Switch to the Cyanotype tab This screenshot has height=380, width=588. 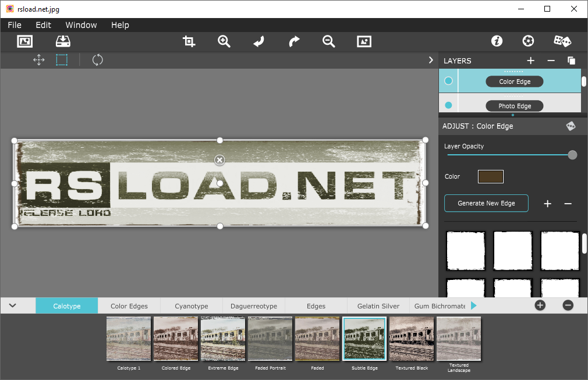point(192,306)
